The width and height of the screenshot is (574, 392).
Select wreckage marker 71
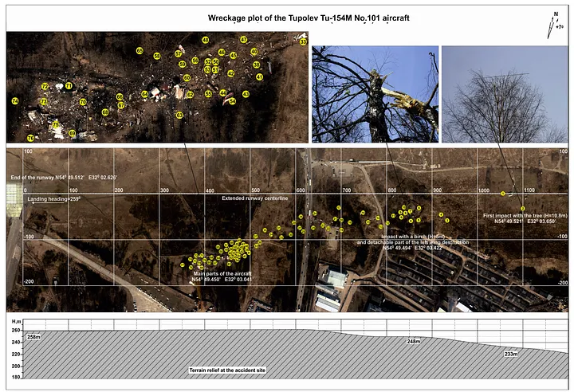(x=69, y=86)
